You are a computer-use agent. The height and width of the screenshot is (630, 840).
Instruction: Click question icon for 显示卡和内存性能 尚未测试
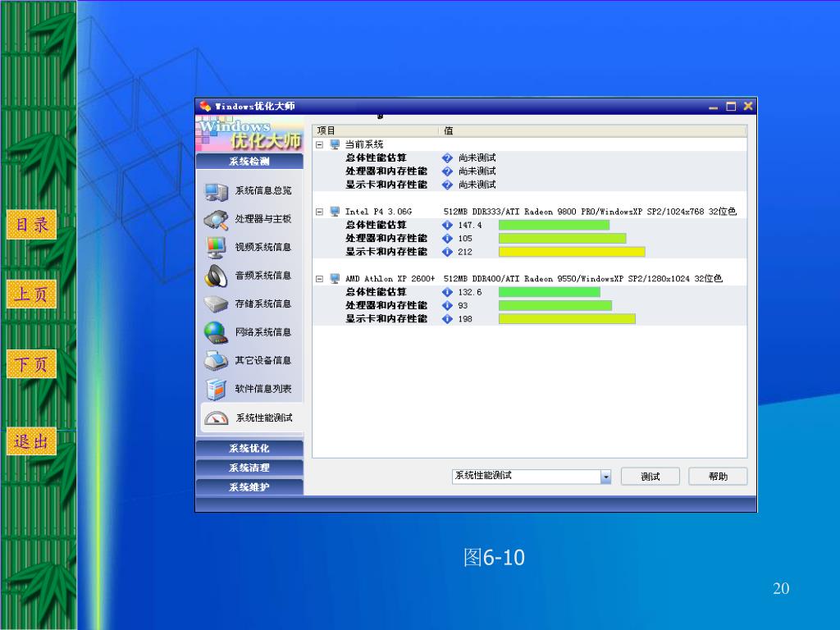pos(447,185)
